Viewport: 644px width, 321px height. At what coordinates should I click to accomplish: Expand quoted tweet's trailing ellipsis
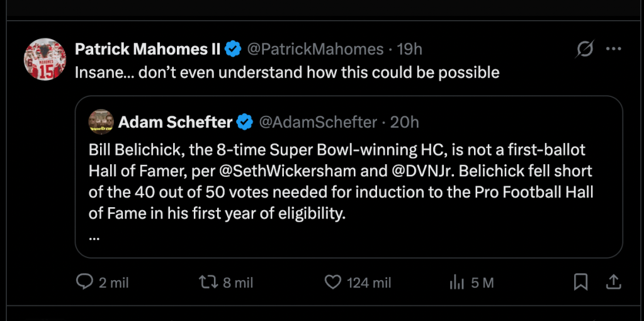[x=94, y=237]
